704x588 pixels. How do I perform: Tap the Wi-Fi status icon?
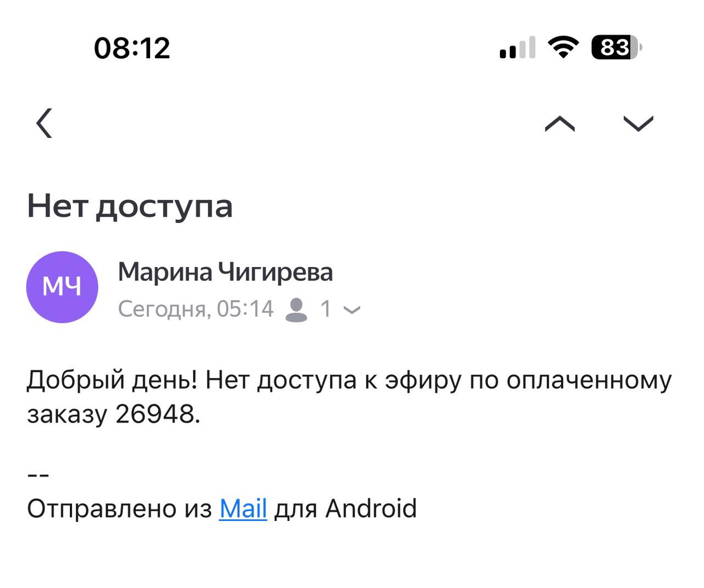coord(563,47)
